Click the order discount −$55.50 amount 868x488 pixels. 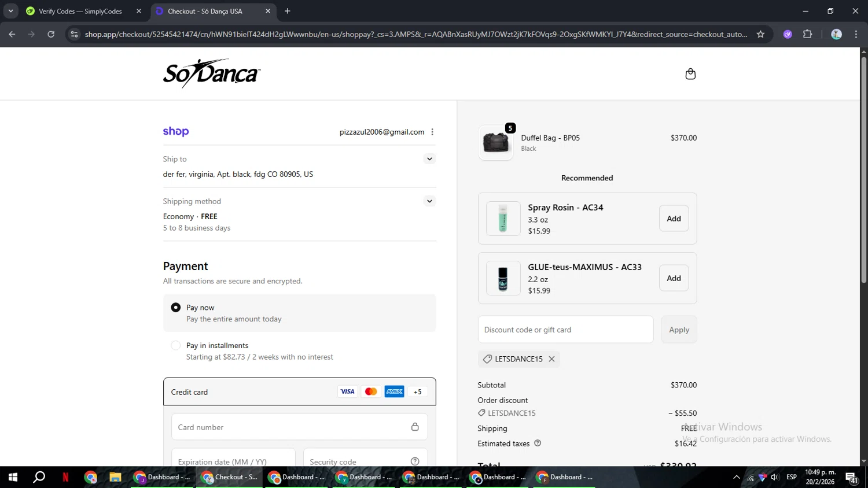(682, 413)
